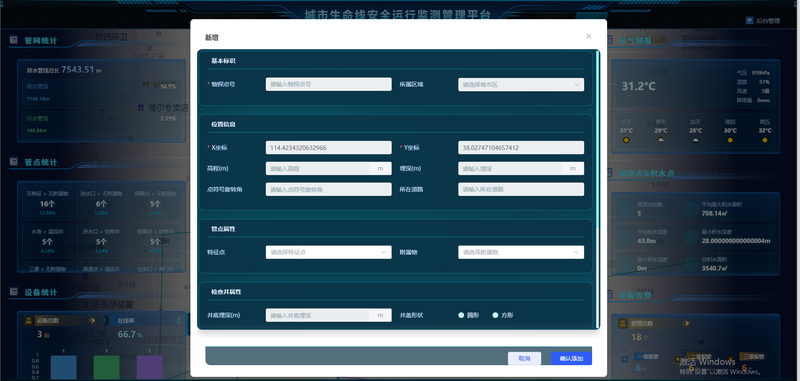The image size is (800, 381).
Task: Click the 今天 weather icon under 31°C
Action: click(626, 140)
